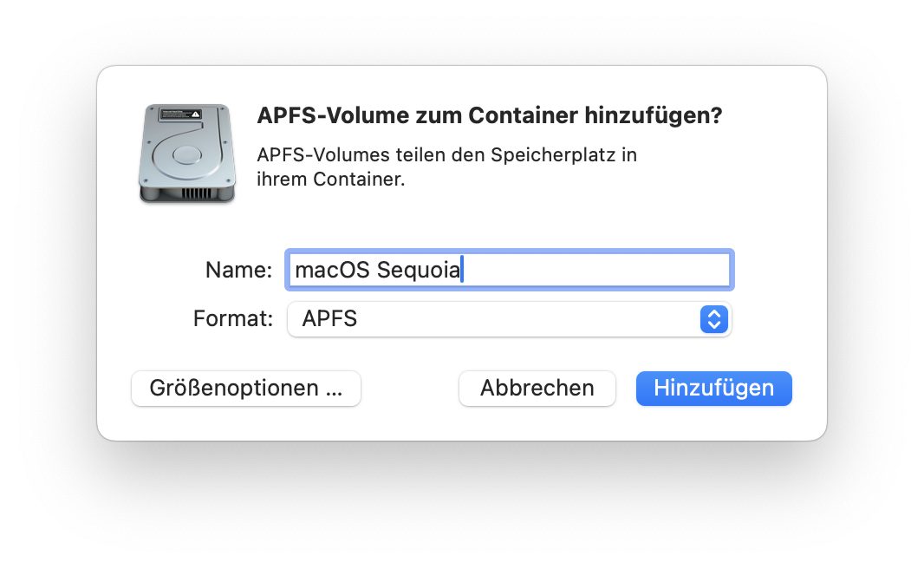Open Größenoptionen size options

click(245, 389)
